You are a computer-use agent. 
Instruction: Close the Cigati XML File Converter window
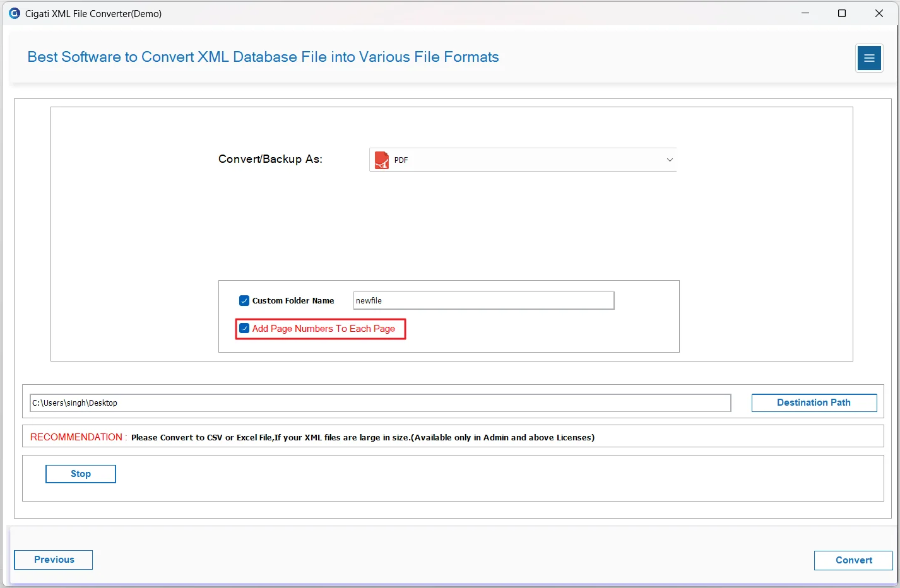click(879, 13)
